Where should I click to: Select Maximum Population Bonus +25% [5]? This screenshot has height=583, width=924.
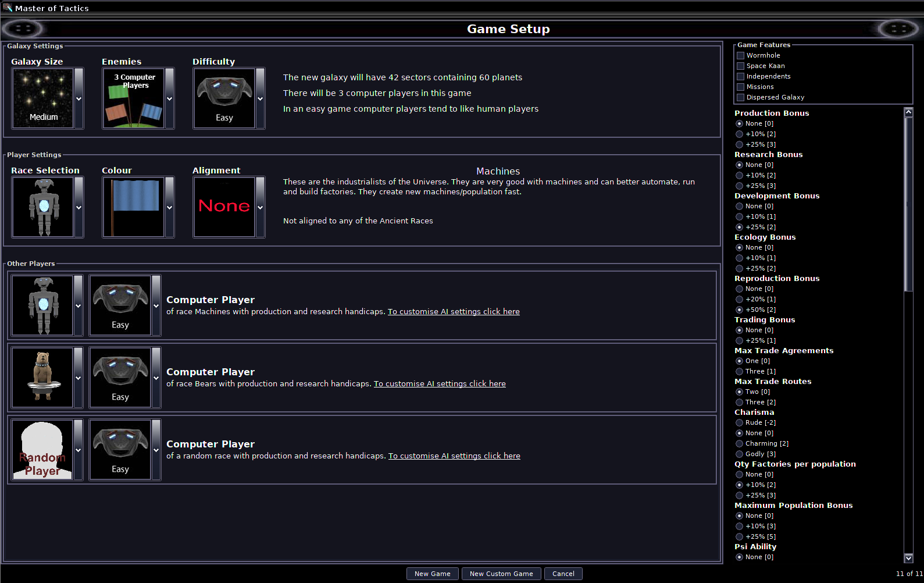pyautogui.click(x=740, y=537)
